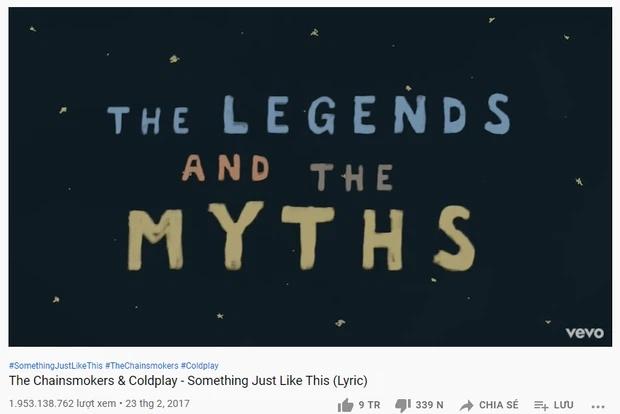
Task: Click the share arrow icon
Action: click(466, 405)
